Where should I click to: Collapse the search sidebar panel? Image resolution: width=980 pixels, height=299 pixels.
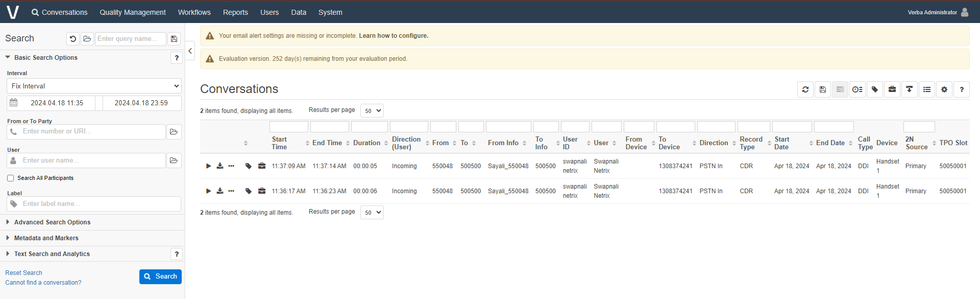190,51
